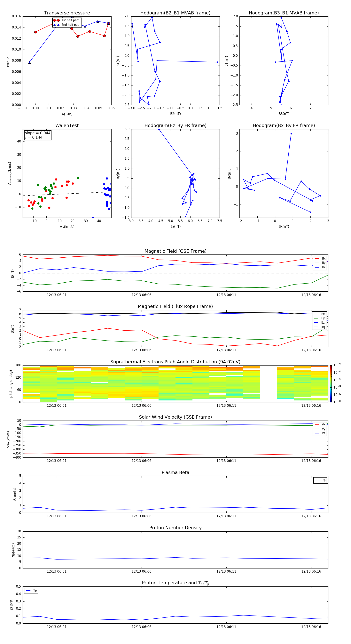Click the "Hodogram(Bz_By FR frame)" title

[x=175, y=125]
